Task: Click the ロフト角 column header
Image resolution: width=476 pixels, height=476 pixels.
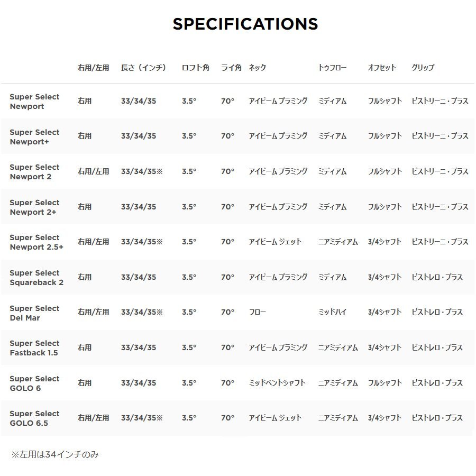Action: pos(195,68)
